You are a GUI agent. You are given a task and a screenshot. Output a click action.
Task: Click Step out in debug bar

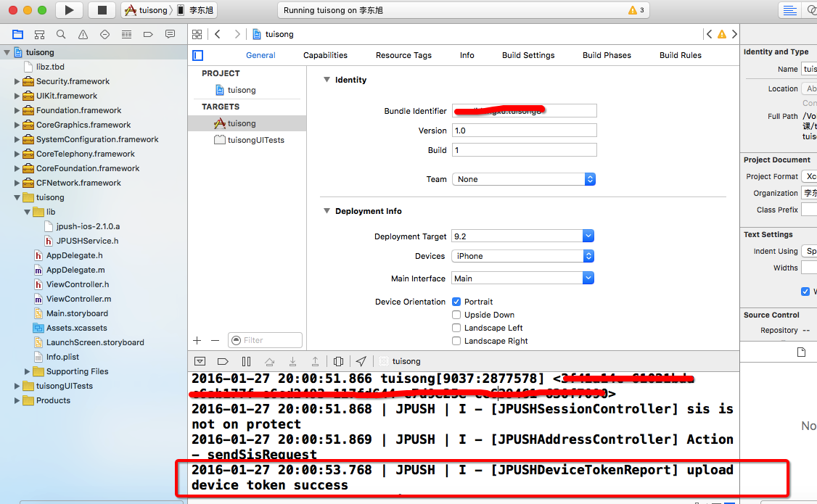tap(315, 361)
